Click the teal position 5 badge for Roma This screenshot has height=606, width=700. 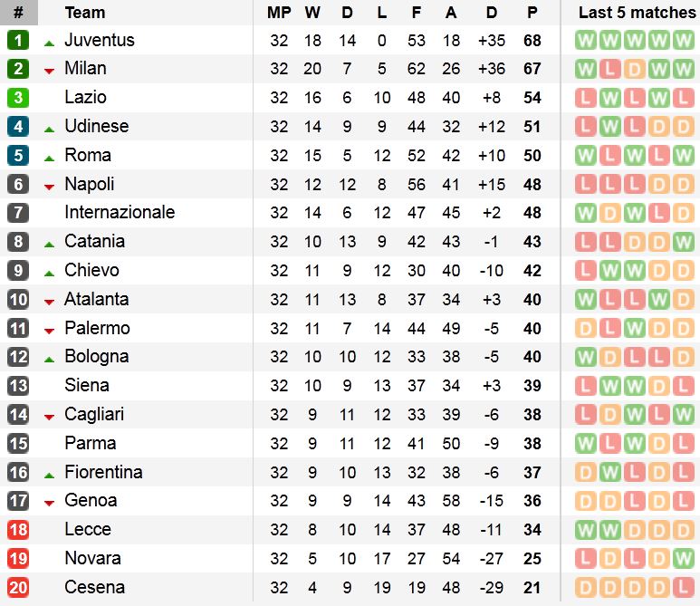coord(18,155)
